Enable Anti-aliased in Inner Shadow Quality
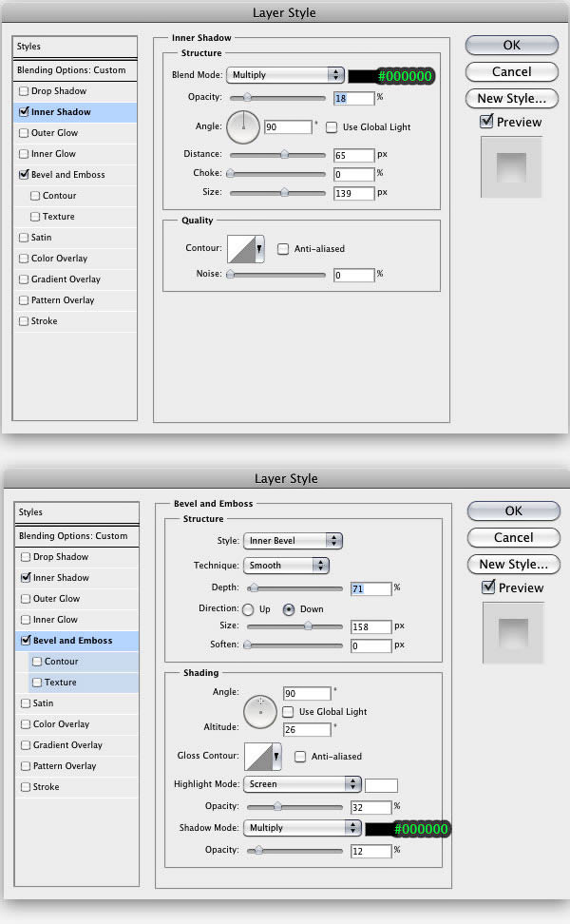The width and height of the screenshot is (570, 924). [283, 249]
